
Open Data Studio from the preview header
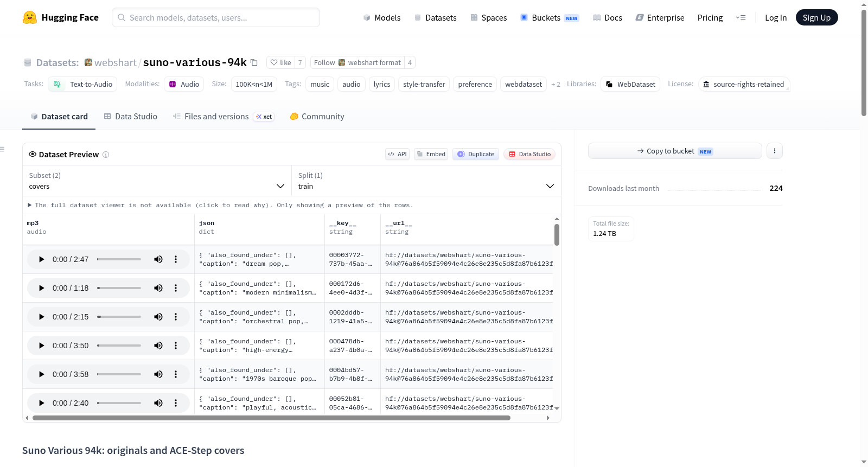click(529, 154)
